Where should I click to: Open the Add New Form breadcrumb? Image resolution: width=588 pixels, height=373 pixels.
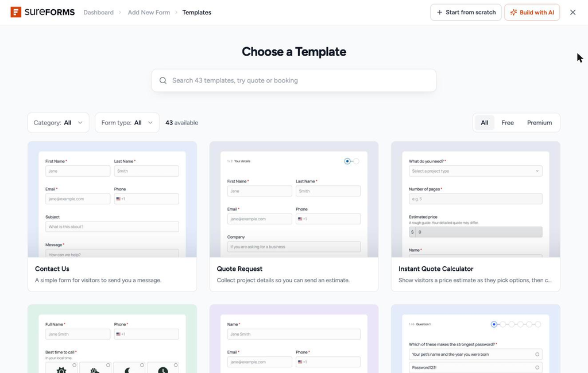pos(149,13)
